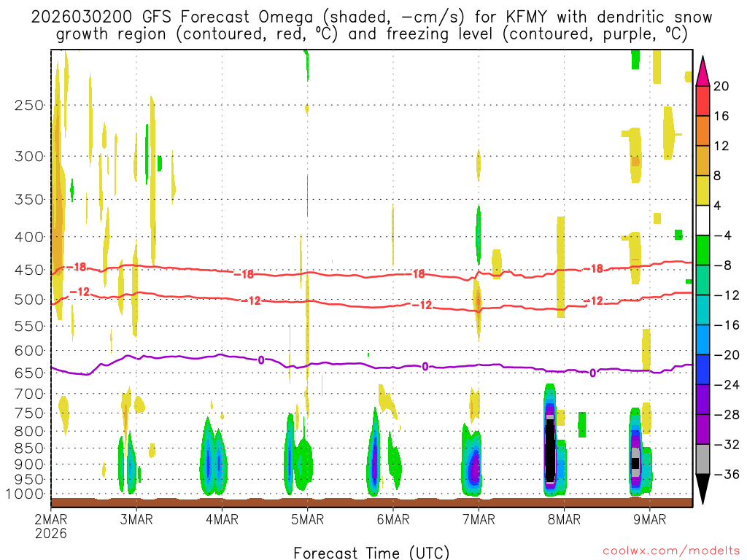Viewport: 747px width, 560px height.
Task: Click the brown ground surface bar at the bottom
Action: tap(371, 502)
